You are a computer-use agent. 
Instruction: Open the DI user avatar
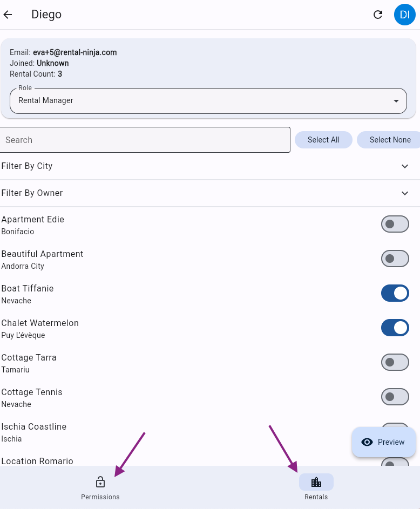tap(404, 15)
